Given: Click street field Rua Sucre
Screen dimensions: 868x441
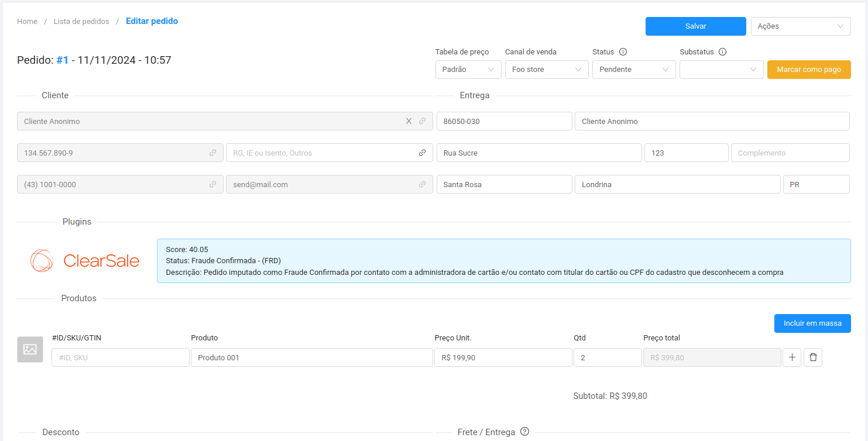Looking at the screenshot, I should click(x=539, y=153).
